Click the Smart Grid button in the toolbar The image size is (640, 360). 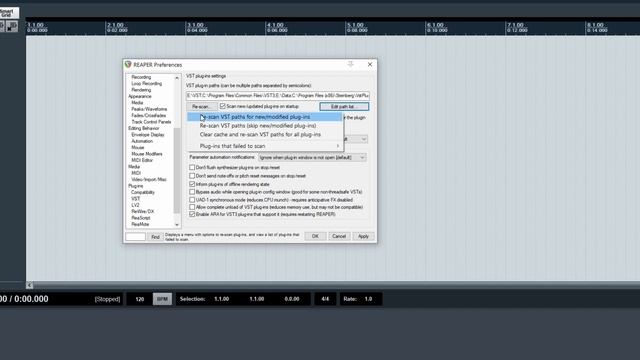coord(9,13)
